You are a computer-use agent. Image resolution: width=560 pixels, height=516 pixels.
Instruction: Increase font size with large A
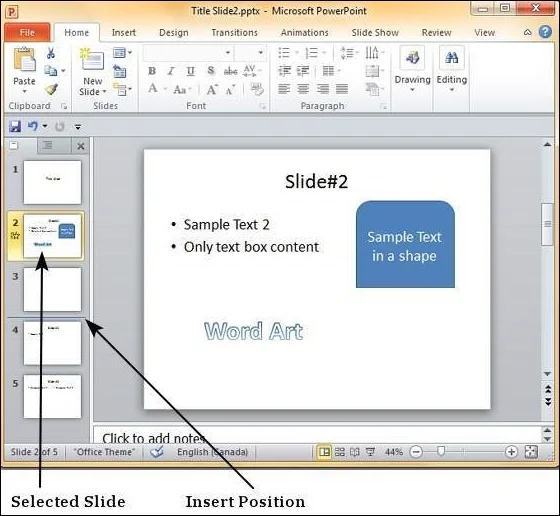211,89
